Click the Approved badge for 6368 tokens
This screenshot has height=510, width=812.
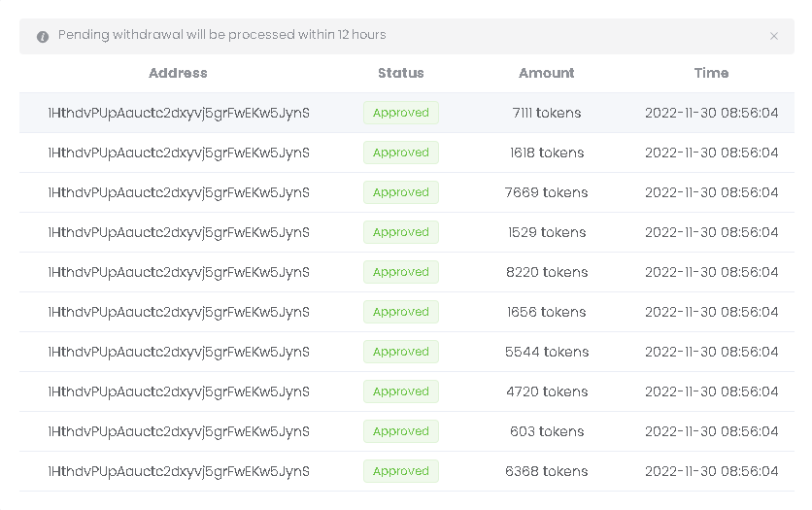(401, 471)
